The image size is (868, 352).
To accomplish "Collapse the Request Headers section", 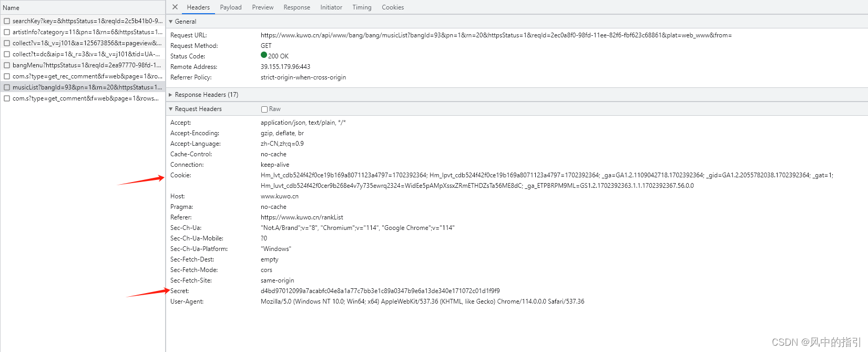I will pyautogui.click(x=171, y=109).
